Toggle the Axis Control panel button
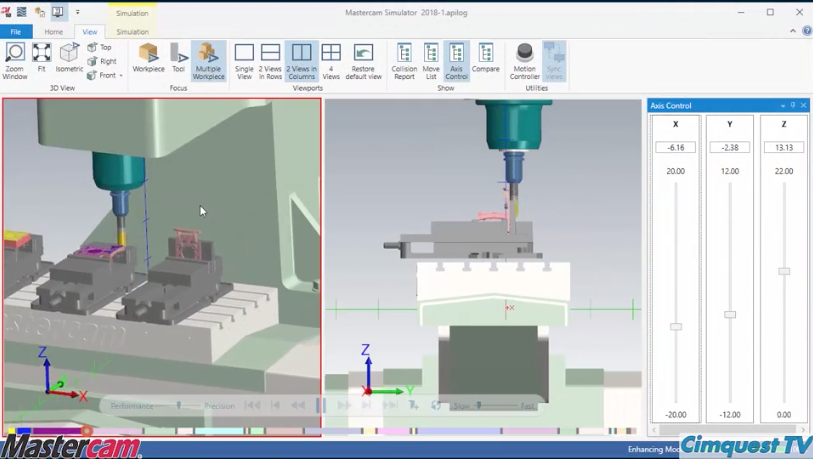This screenshot has height=461, width=813. pyautogui.click(x=456, y=61)
